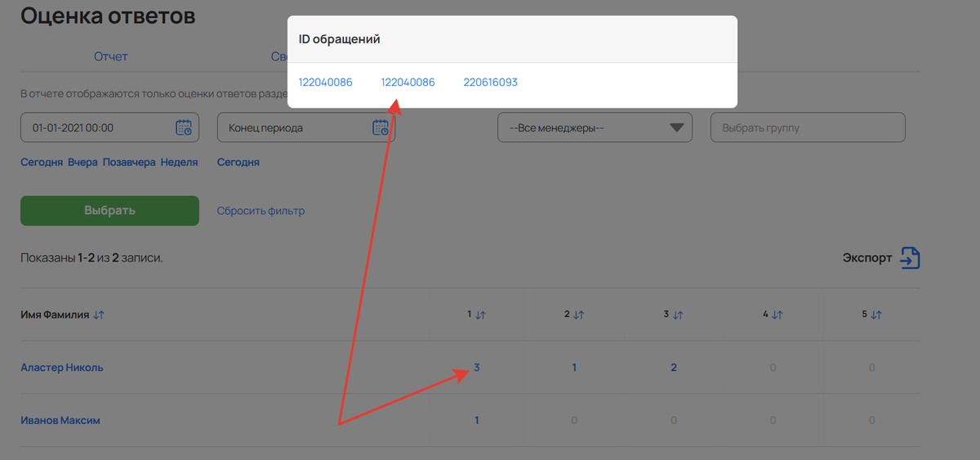Select Сегодня under Конец периода
980x460 pixels.
click(x=238, y=162)
